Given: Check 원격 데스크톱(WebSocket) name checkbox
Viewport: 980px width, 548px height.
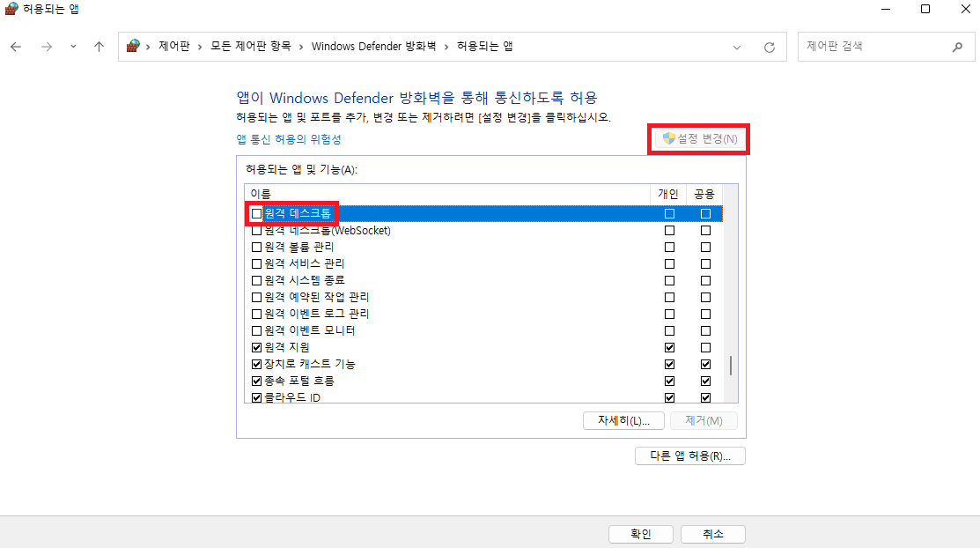Looking at the screenshot, I should pyautogui.click(x=256, y=231).
